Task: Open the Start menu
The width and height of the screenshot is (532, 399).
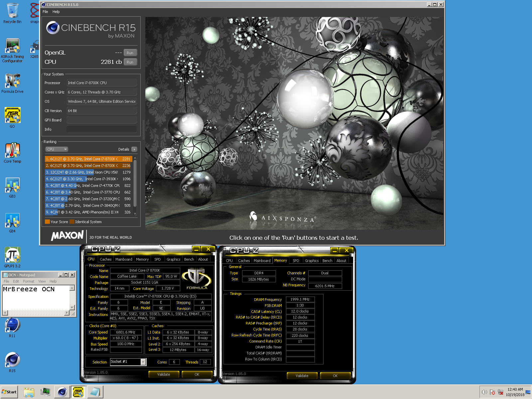Action: coord(9,392)
